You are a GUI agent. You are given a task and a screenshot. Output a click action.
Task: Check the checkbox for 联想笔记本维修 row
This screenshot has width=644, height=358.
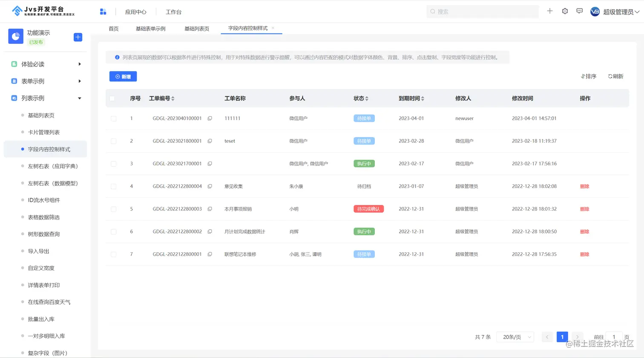pyautogui.click(x=113, y=254)
